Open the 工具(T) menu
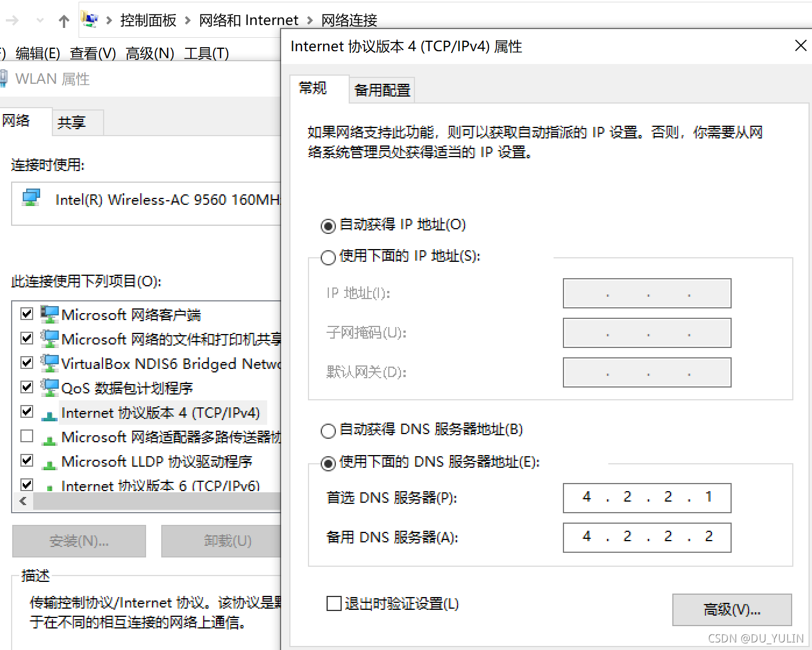The width and height of the screenshot is (812, 650). point(207,54)
